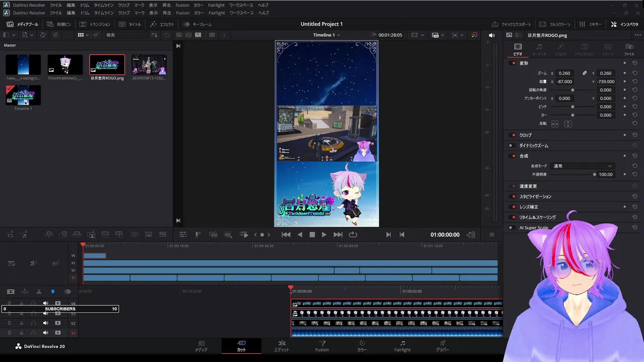644x362 pixels.
Task: Mute the viewer speaker icon
Action: (x=492, y=35)
